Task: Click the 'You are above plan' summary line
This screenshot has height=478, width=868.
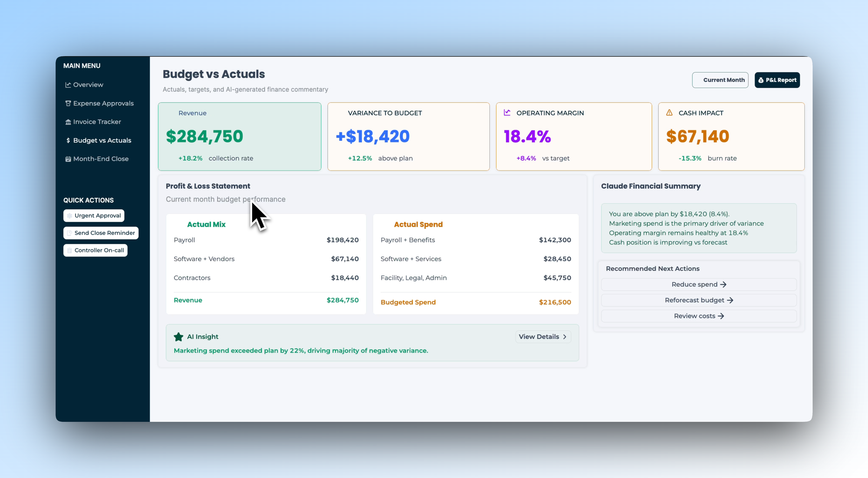Action: click(669, 214)
